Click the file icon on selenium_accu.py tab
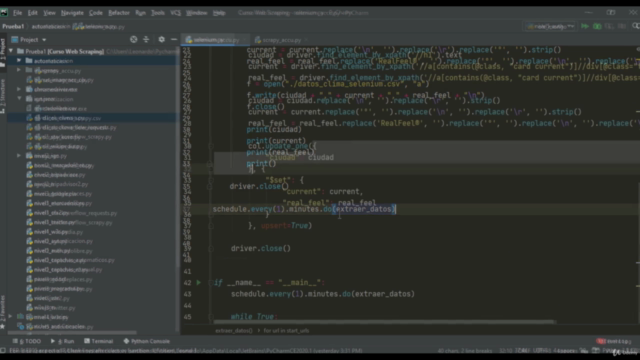 coord(189,40)
